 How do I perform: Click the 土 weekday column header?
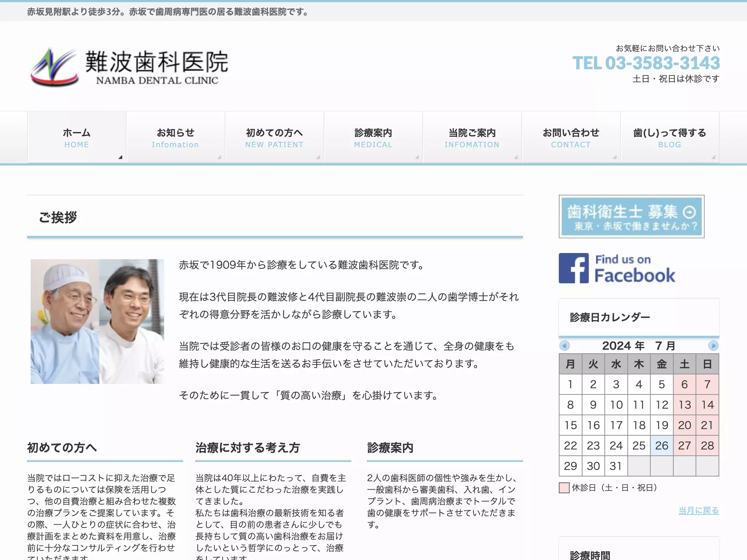click(x=685, y=364)
